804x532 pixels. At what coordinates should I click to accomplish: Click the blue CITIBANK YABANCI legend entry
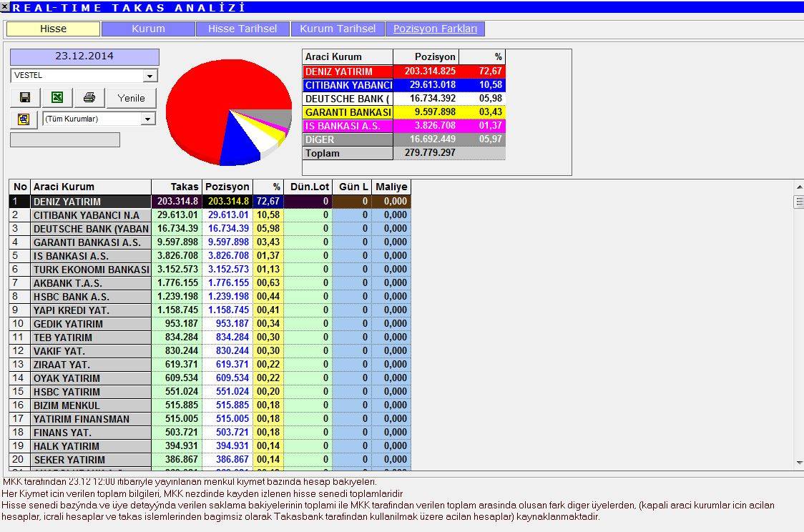pyautogui.click(x=348, y=85)
